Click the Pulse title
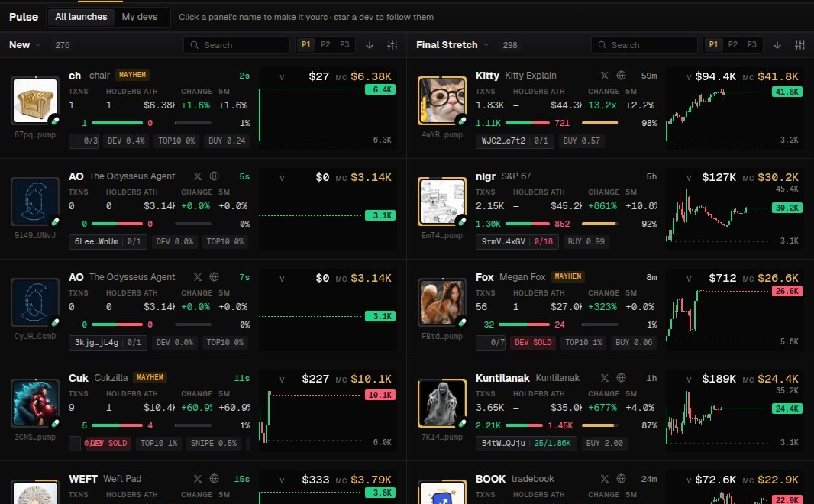The width and height of the screenshot is (814, 504). click(24, 17)
